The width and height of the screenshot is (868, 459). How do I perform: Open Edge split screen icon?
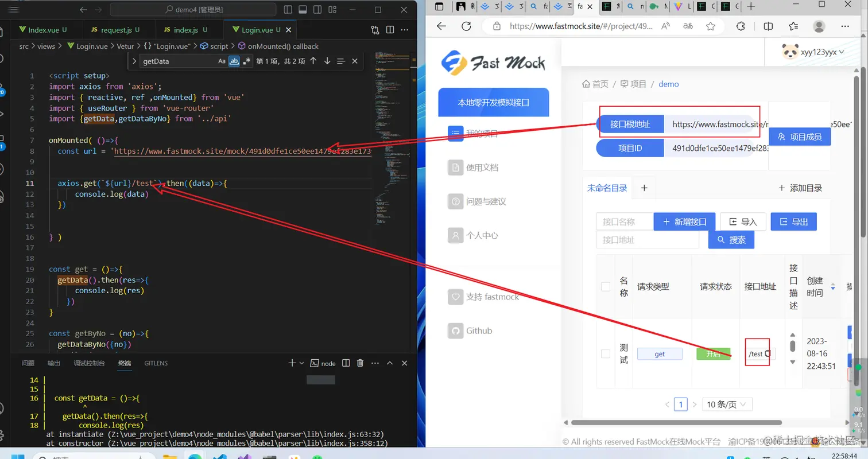(x=768, y=26)
